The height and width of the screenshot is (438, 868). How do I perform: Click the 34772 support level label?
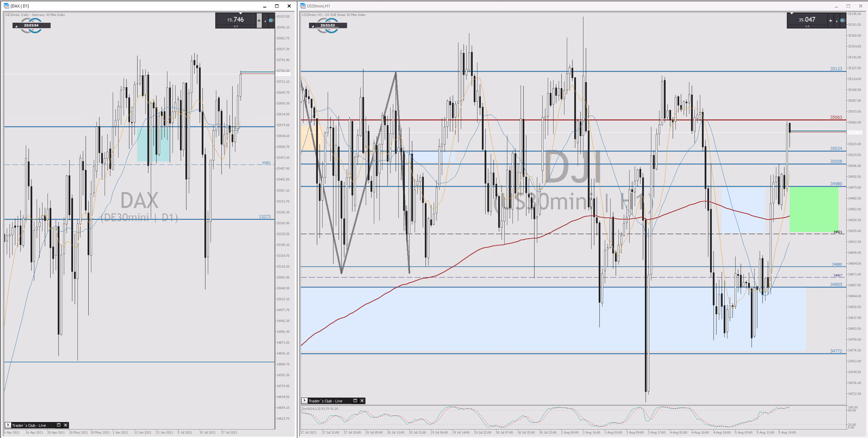(836, 351)
